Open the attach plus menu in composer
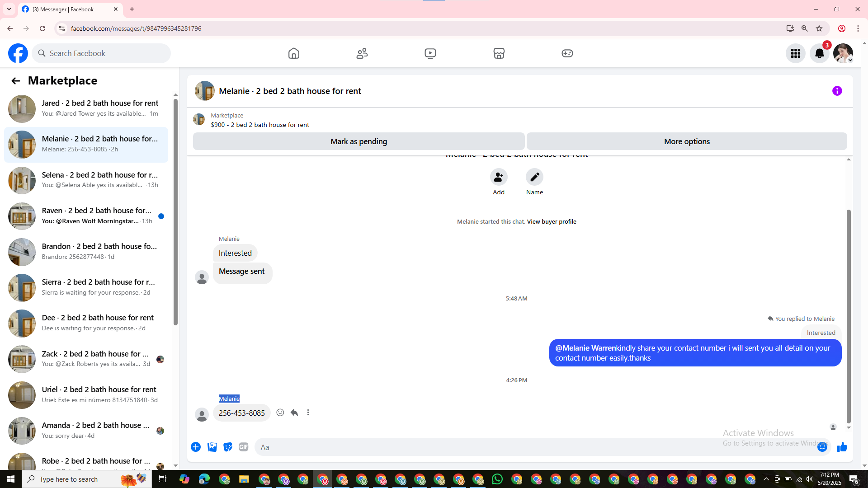The height and width of the screenshot is (488, 868). coord(196,447)
